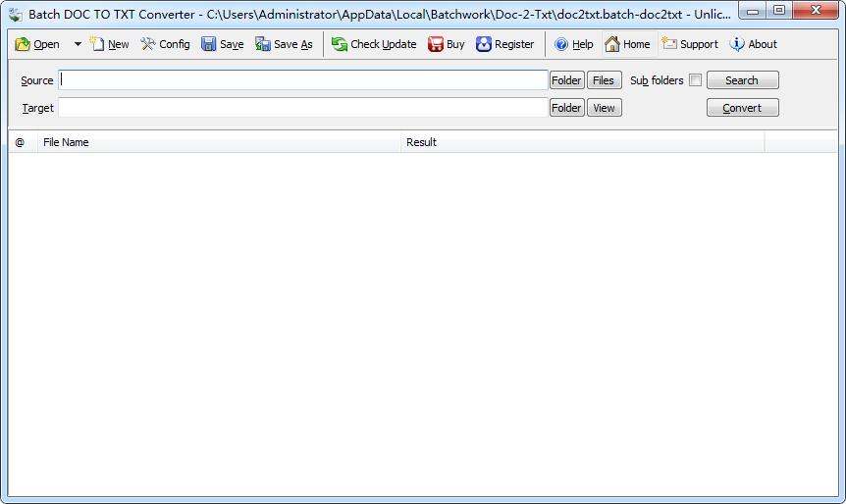Screen dimensions: 846x504
Task: Show the About dialog icon
Action: (737, 44)
